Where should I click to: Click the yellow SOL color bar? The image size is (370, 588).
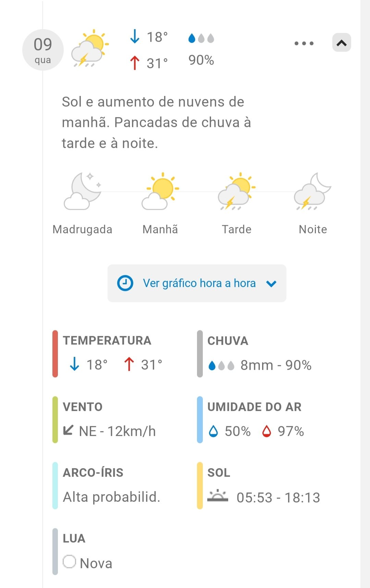click(200, 486)
